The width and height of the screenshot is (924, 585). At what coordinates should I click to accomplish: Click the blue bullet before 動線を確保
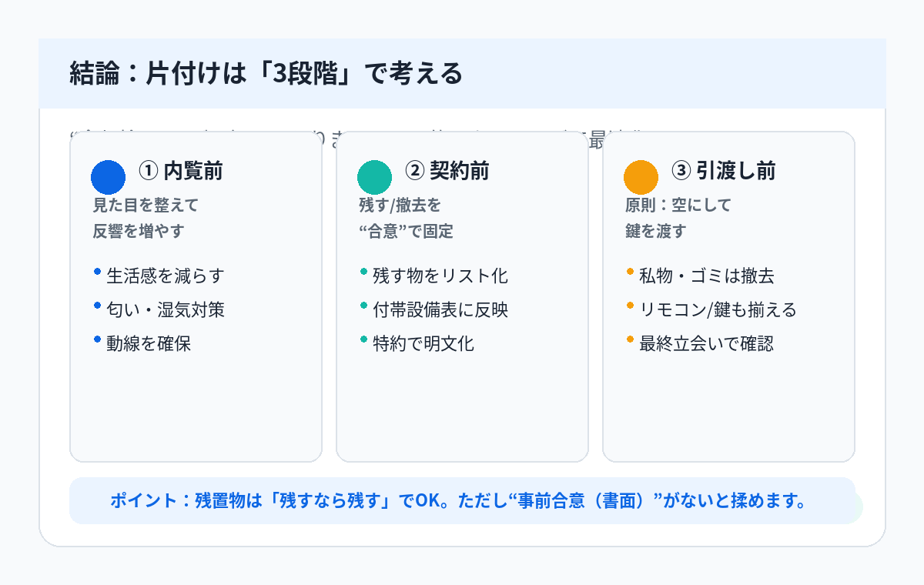(97, 339)
